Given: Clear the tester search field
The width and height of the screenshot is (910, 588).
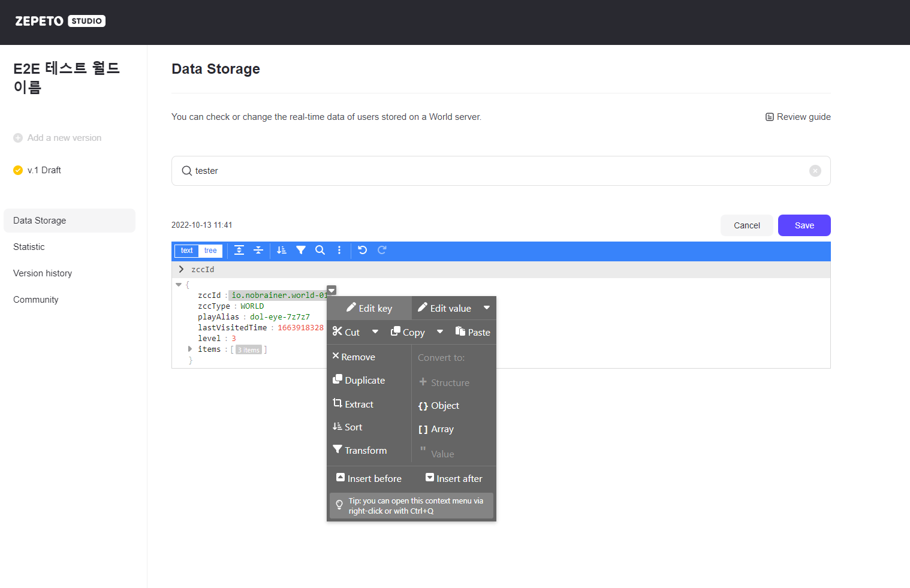Looking at the screenshot, I should pos(815,171).
